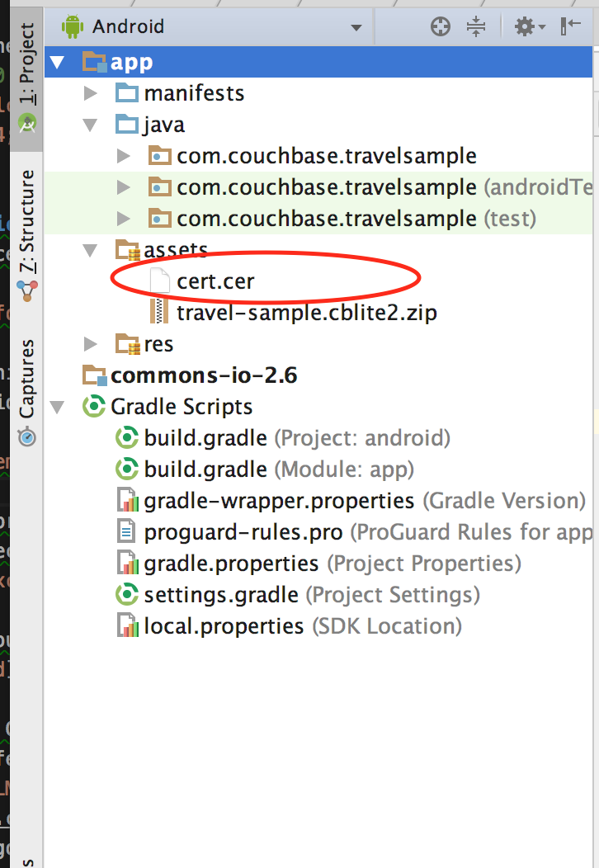The height and width of the screenshot is (868, 599).
Task: Collapse the java folder
Action: (x=90, y=125)
